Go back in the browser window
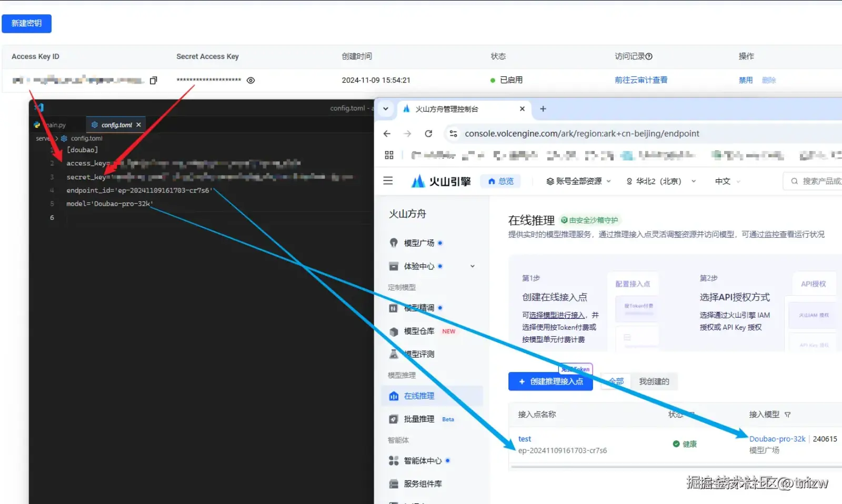842x504 pixels. tap(387, 134)
